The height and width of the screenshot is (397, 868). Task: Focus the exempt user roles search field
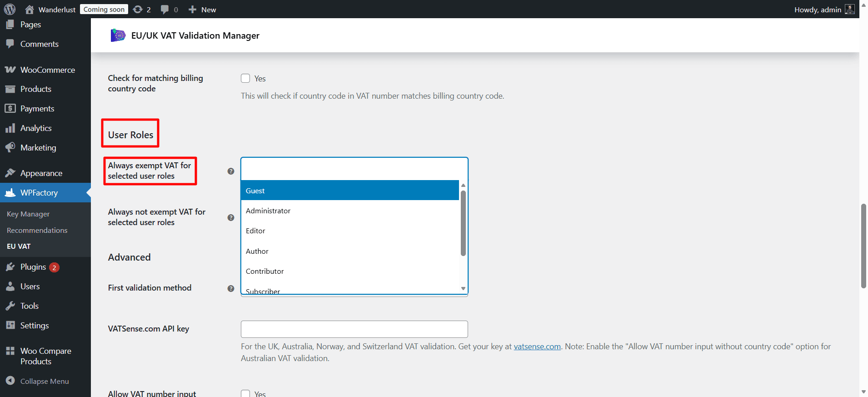tap(354, 169)
